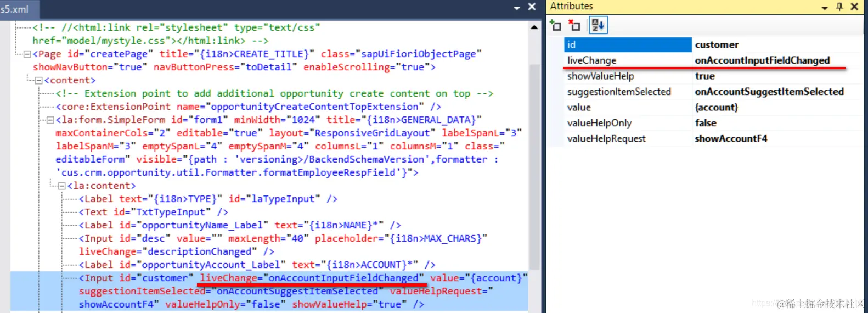Click the {account} attribute value cell
Screen dimensions: 868x313
pyautogui.click(x=717, y=108)
